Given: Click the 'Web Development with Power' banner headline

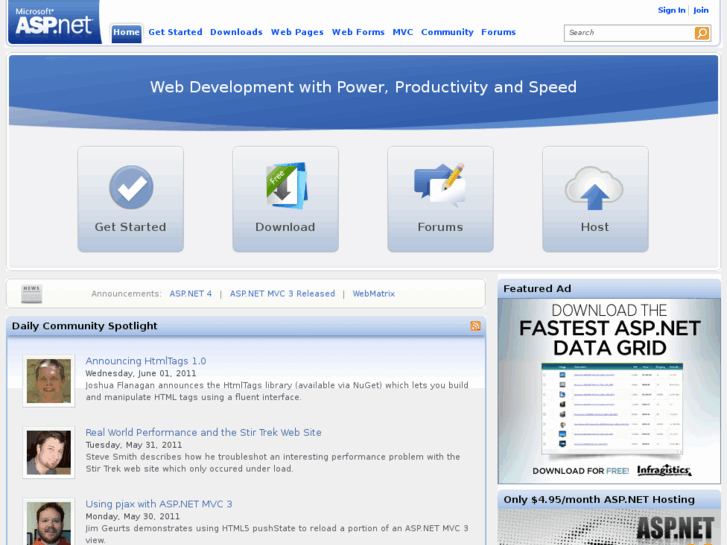Looking at the screenshot, I should pos(363,87).
